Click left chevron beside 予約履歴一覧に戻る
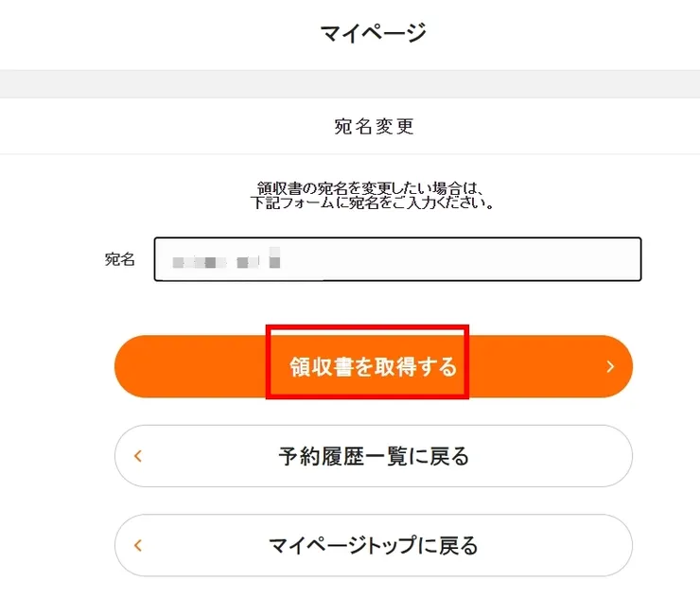 [x=138, y=457]
